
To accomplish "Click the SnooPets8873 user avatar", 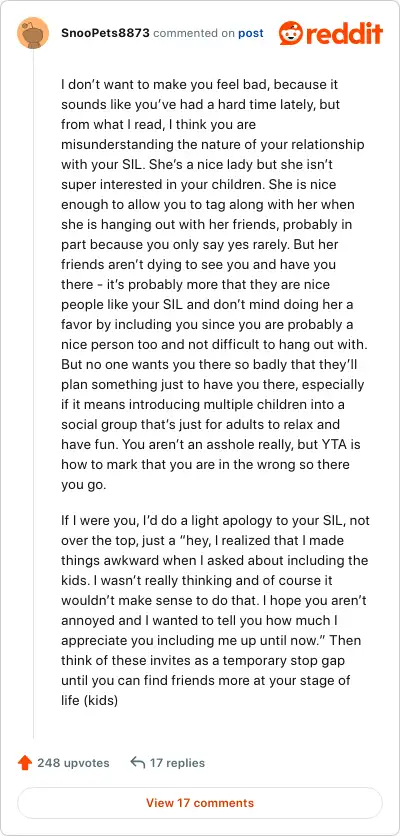I will click(33, 34).
